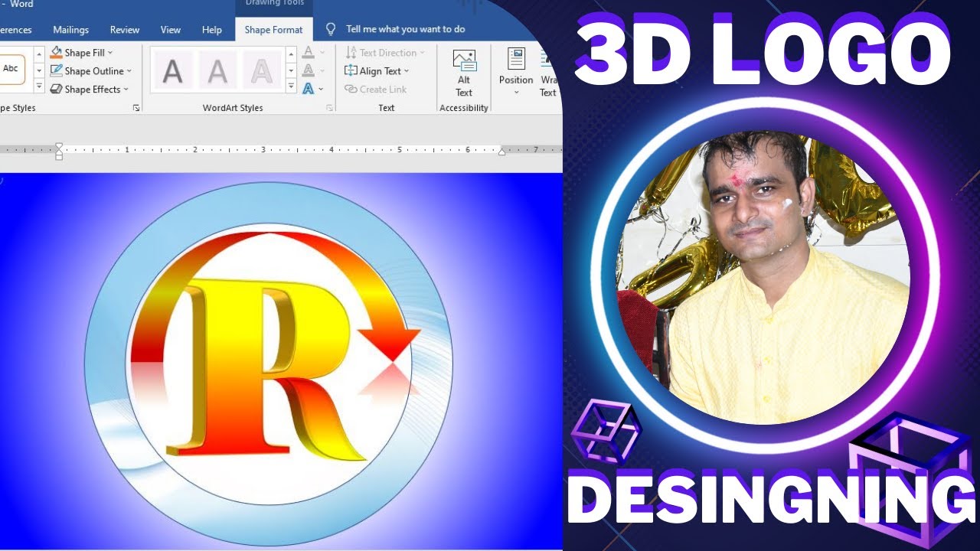Viewport: 980px width, 551px height.
Task: Click the Text Outline letter A icon
Action: (308, 70)
